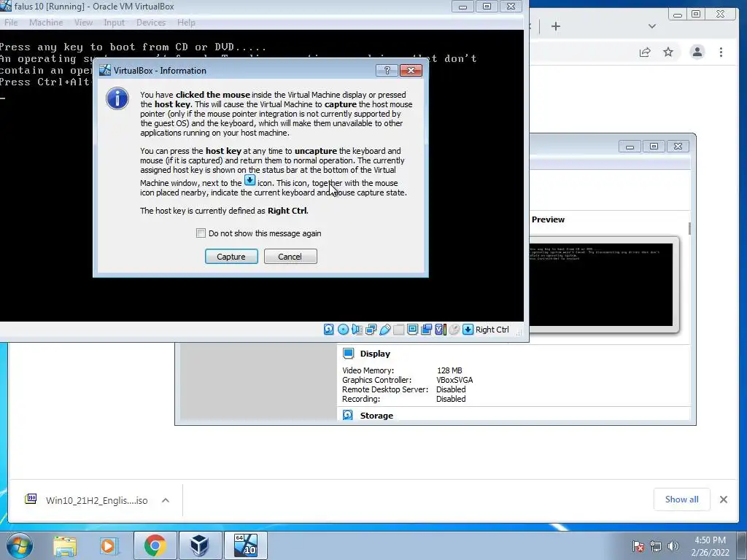
Task: Expand the download item options chevron
Action: pos(166,500)
